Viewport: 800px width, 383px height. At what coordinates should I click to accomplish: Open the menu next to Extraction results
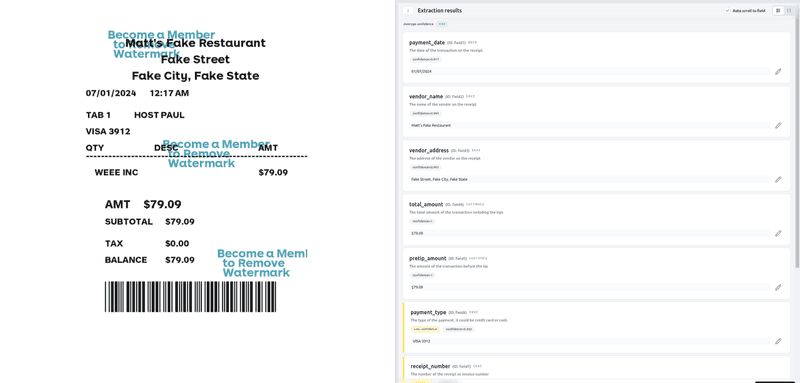(408, 10)
